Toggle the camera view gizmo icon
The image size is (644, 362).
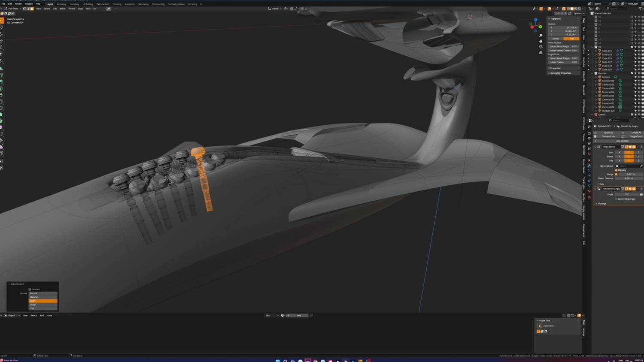(x=541, y=47)
